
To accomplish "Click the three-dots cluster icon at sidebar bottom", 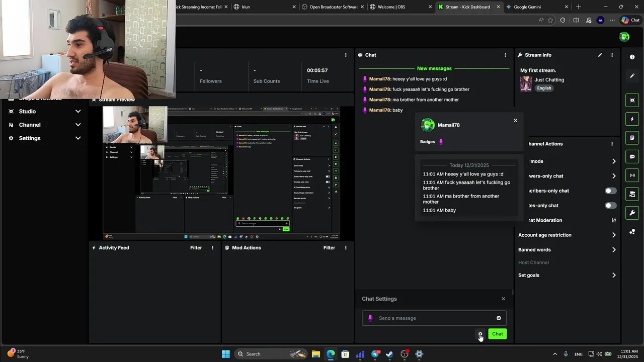I will [x=632, y=232].
